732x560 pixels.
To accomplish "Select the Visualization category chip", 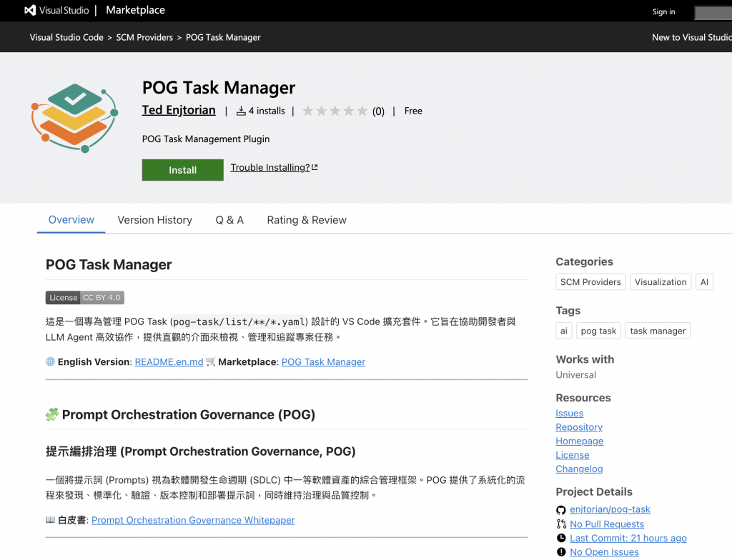I will tap(660, 282).
